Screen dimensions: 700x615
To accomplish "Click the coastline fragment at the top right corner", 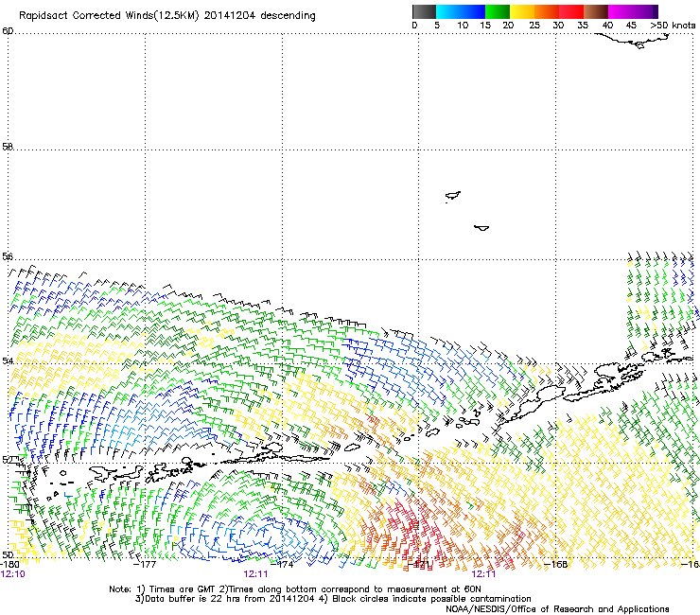I will (633, 41).
